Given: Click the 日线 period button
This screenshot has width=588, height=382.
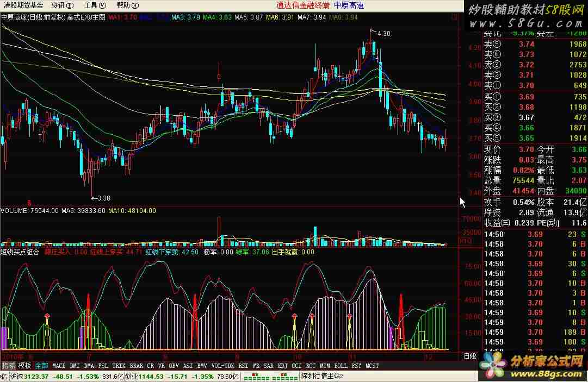Looking at the screenshot, I should (x=471, y=356).
